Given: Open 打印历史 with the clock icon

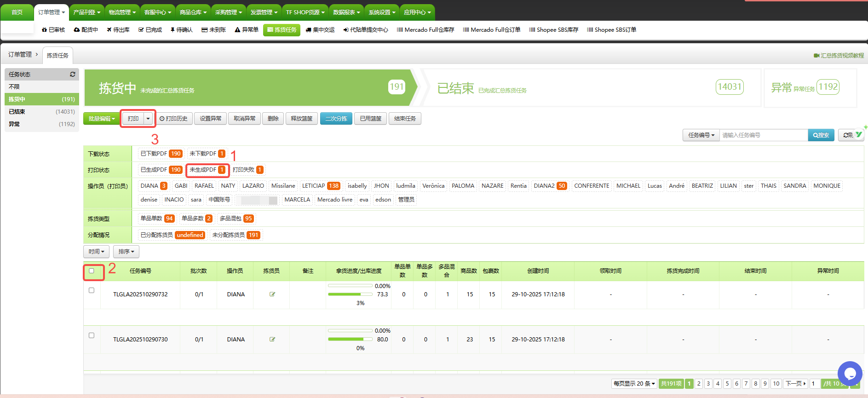Looking at the screenshot, I should pos(173,119).
